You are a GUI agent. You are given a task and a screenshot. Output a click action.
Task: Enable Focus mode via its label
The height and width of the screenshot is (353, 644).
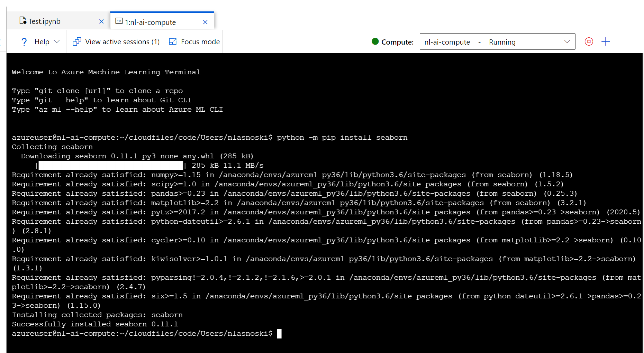[200, 42]
